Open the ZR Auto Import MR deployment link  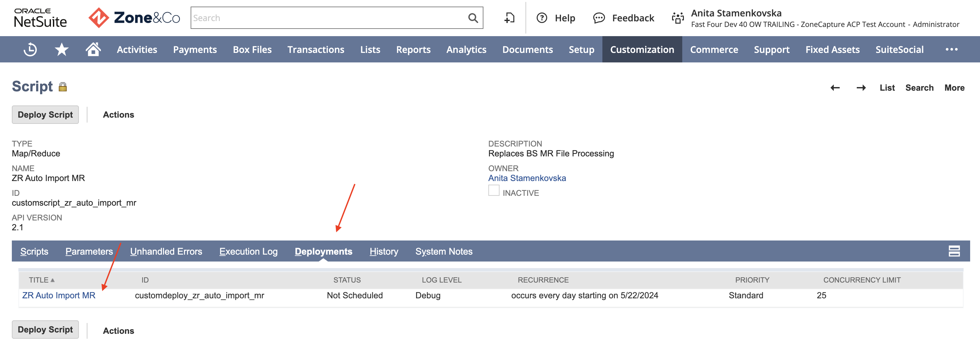point(58,295)
